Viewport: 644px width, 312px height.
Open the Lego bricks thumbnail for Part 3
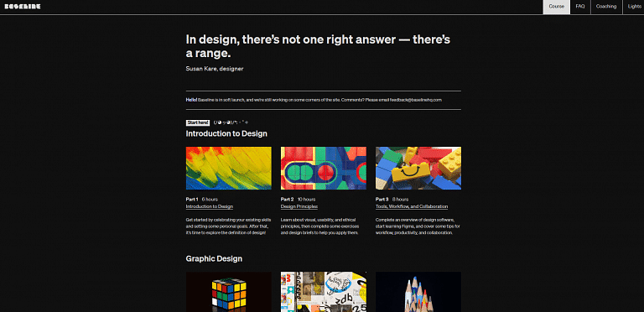pos(418,169)
